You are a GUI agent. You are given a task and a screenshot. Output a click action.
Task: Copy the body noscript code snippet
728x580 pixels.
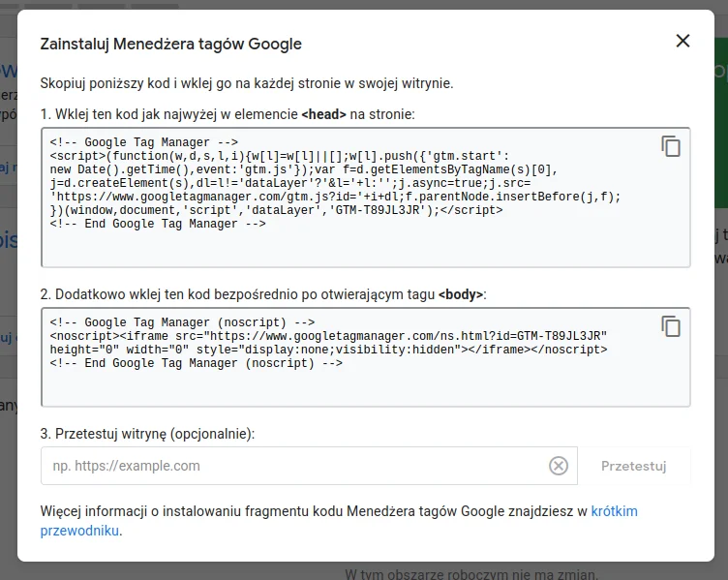coord(671,326)
